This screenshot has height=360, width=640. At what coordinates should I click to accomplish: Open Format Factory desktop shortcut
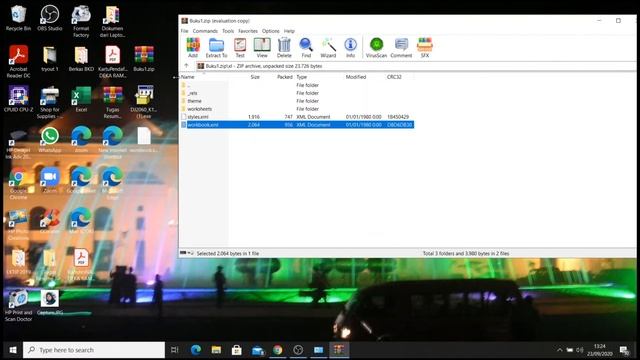click(81, 21)
